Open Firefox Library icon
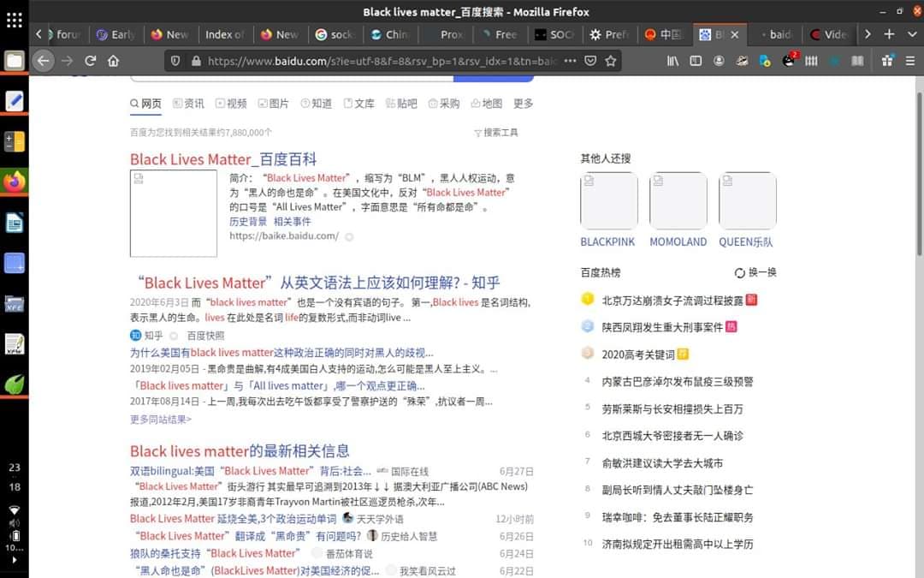 pos(672,61)
